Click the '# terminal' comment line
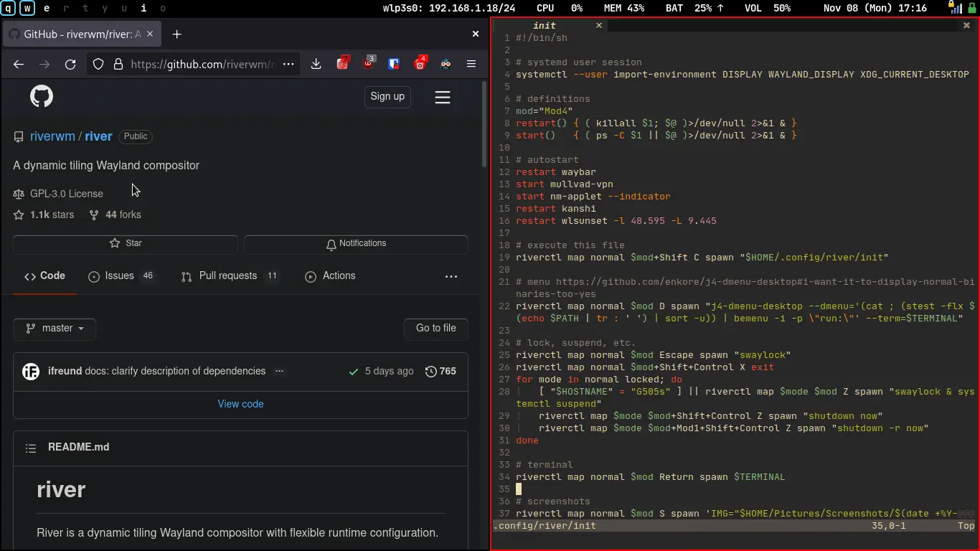The image size is (980, 551). point(545,465)
